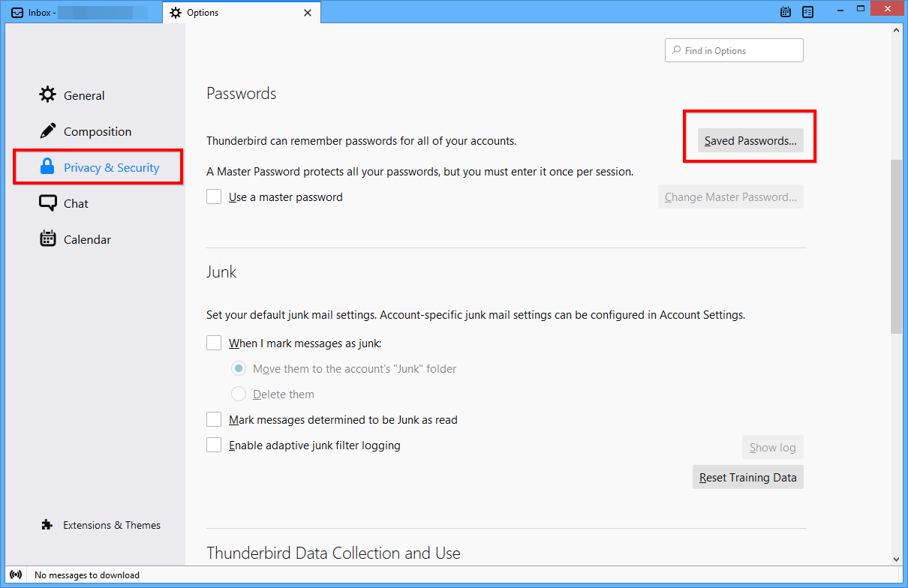Tick When I mark messages as junk
The height and width of the screenshot is (588, 908).
coord(215,343)
